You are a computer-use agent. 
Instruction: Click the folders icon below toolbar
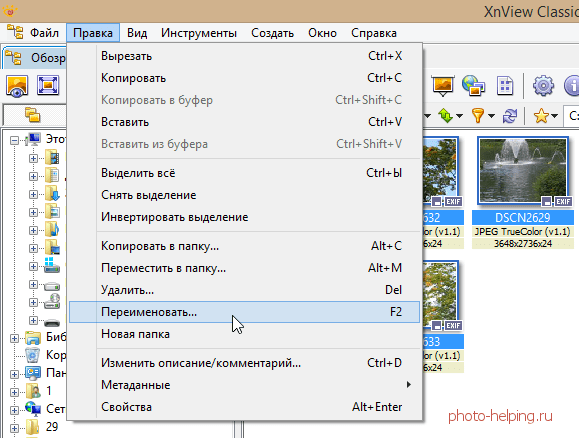pos(32,114)
